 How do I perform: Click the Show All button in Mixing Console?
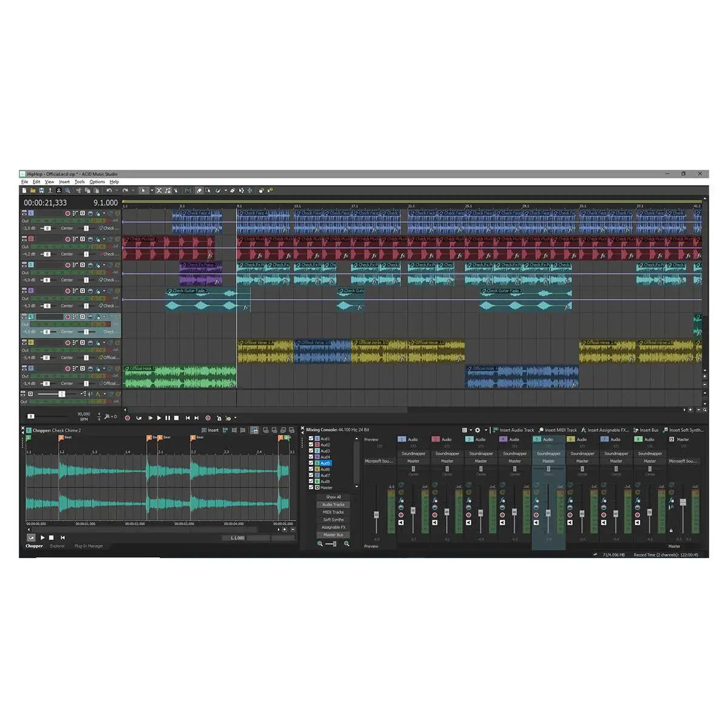pos(333,497)
